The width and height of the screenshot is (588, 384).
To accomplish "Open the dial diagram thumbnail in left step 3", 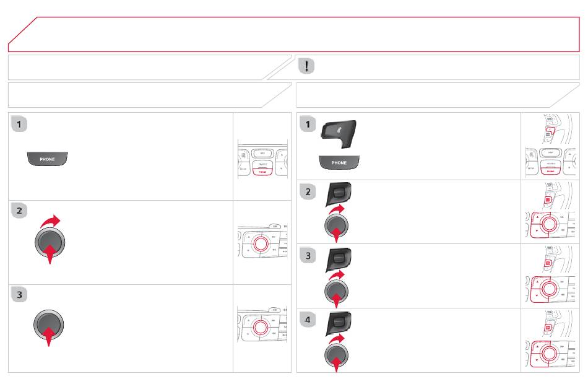I will pyautogui.click(x=262, y=325).
